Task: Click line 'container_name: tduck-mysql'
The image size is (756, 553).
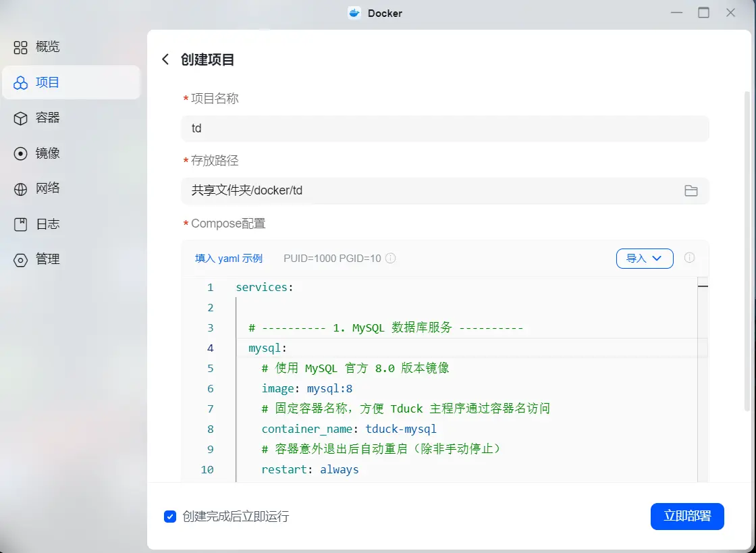Action: pos(348,429)
